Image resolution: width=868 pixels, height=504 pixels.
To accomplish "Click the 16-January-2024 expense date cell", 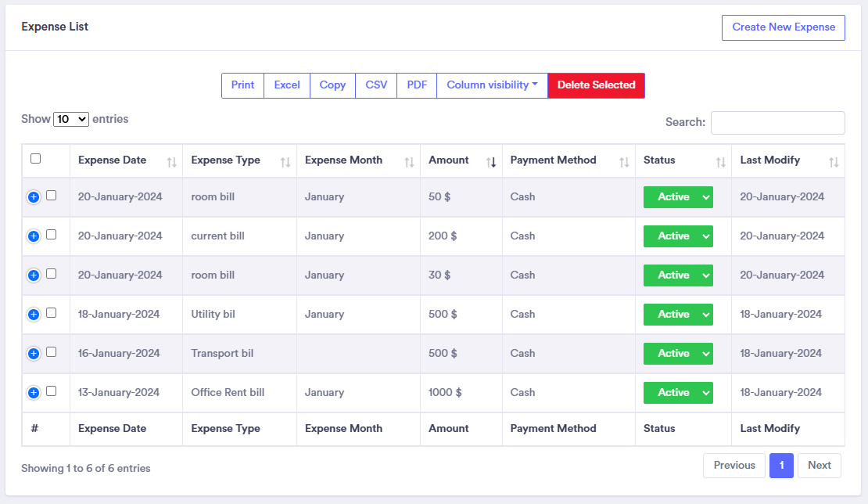I will 126,354.
